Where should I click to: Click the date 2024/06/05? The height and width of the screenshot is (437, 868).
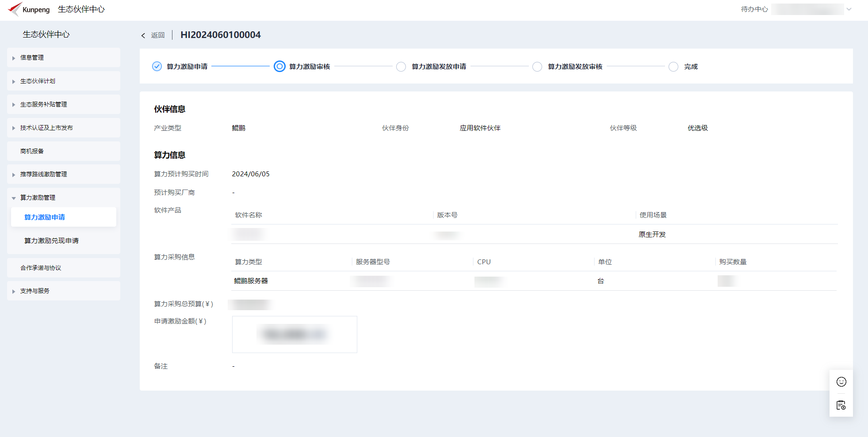[x=251, y=174]
